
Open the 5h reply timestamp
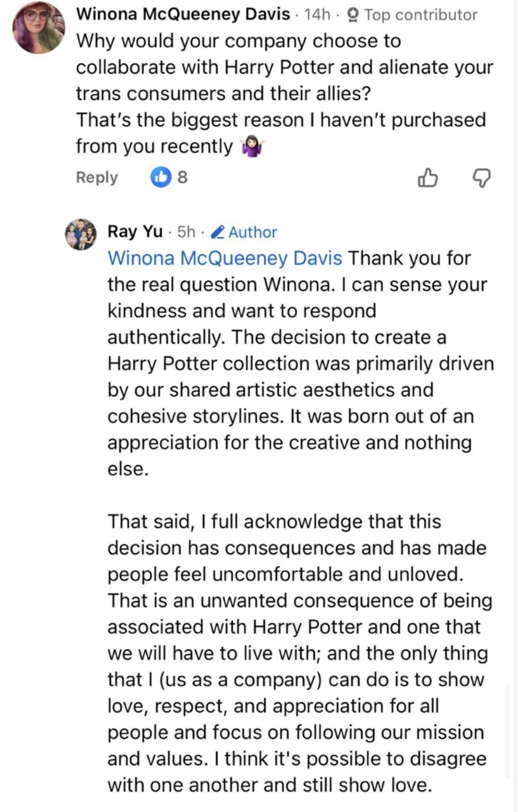(x=186, y=232)
